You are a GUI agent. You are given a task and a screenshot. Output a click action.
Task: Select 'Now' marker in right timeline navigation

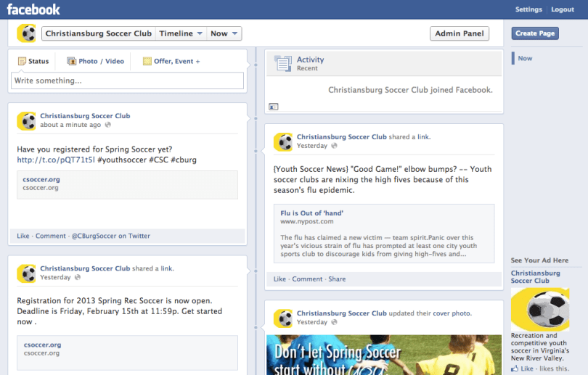[525, 59]
